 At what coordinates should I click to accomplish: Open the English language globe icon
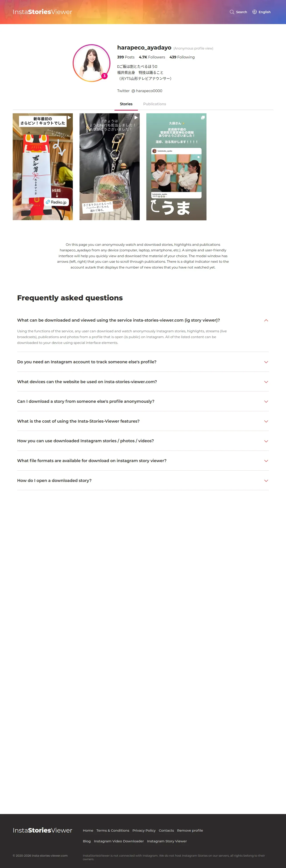tap(254, 12)
